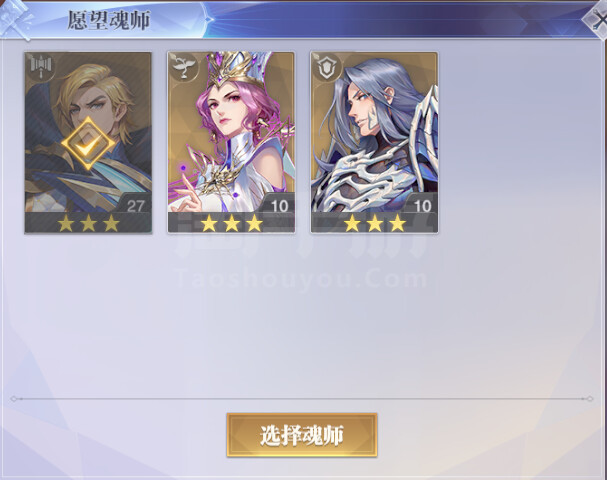Click the level 10 badge on pink-haired card
607x480 pixels.
pyautogui.click(x=279, y=205)
